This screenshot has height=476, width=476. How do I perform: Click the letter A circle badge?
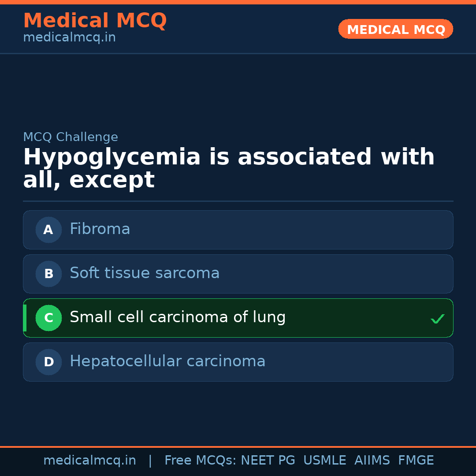48,230
